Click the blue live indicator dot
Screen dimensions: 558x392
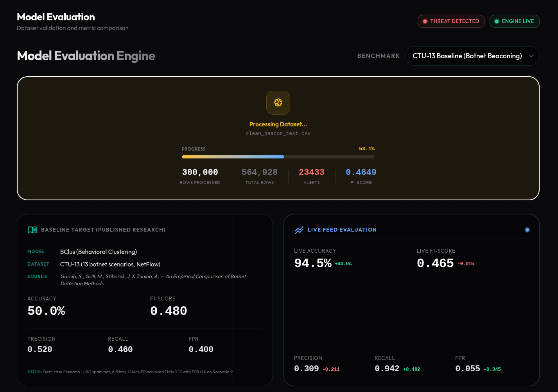click(x=527, y=230)
